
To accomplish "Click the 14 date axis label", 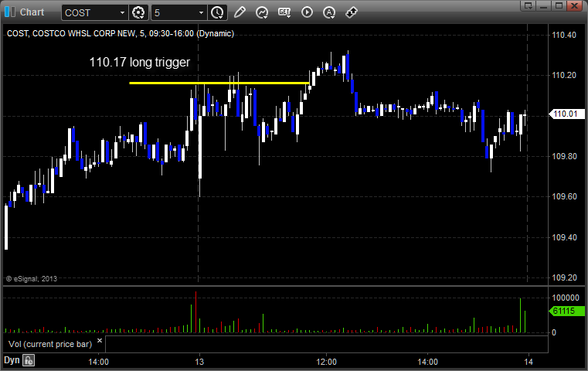I will pos(529,362).
